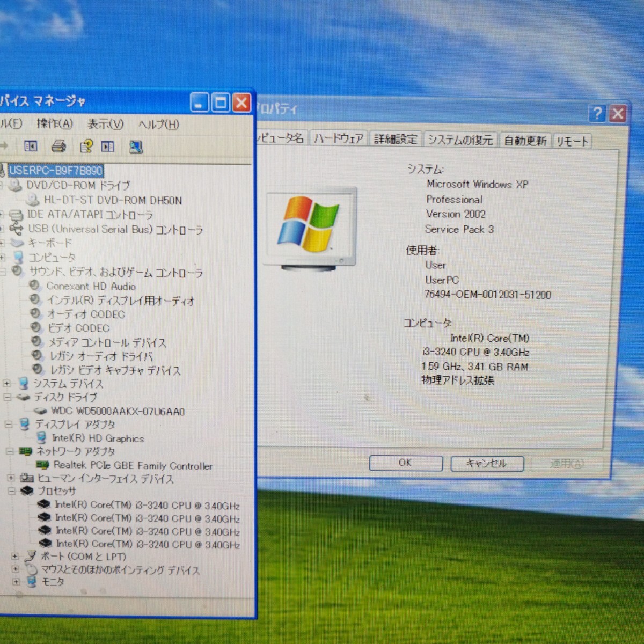
Task: Select the last i3-3240 CPU processor entry
Action: click(x=148, y=544)
